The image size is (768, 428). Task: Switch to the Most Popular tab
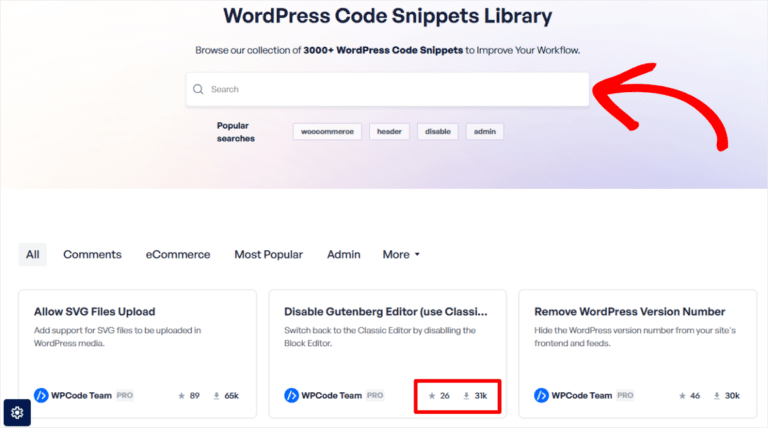[x=268, y=255]
